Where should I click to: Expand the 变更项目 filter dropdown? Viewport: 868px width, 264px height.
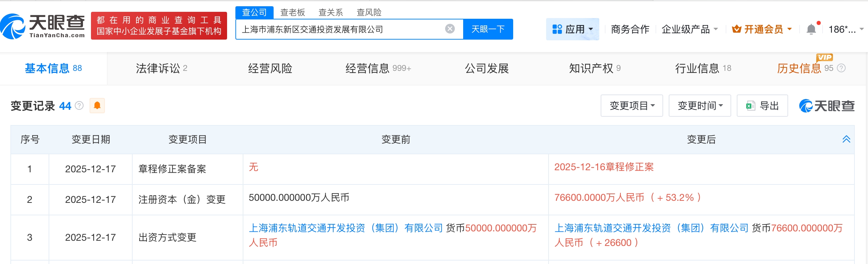coord(632,106)
